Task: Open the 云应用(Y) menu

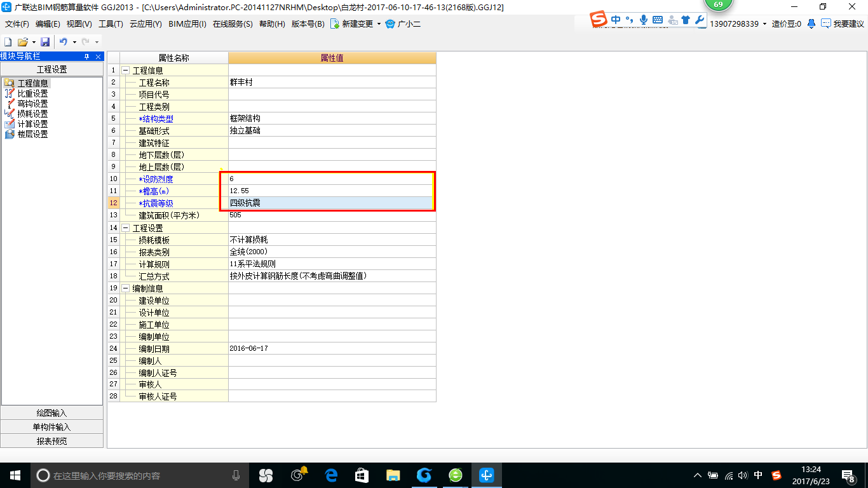Action: 146,24
